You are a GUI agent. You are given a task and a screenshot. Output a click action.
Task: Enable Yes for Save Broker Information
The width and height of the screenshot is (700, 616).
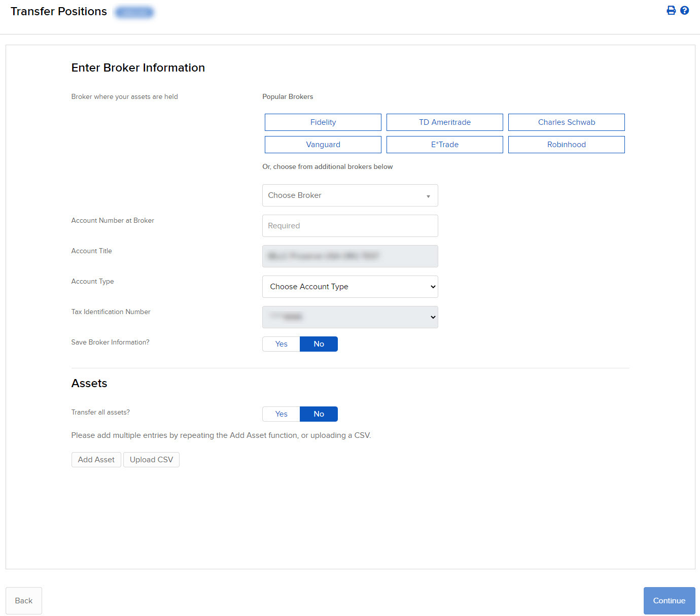[281, 344]
